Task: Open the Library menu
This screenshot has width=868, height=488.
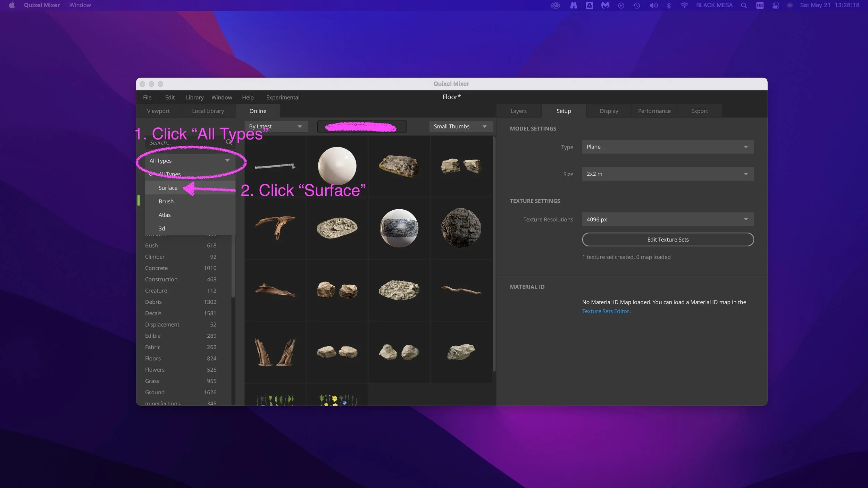Action: tap(195, 98)
